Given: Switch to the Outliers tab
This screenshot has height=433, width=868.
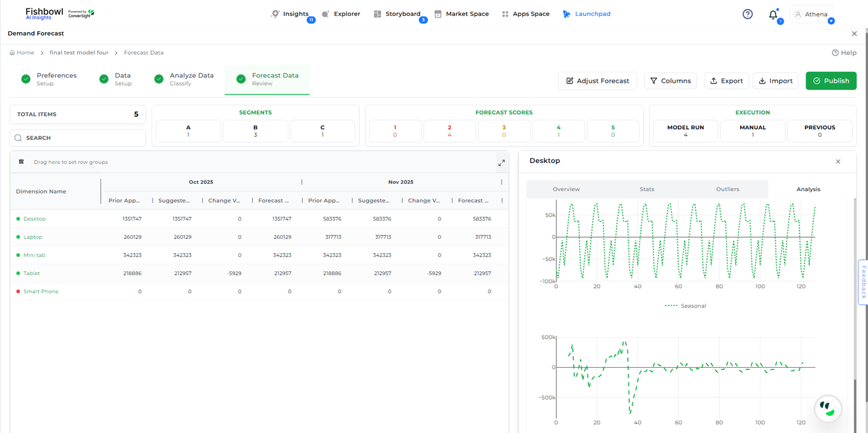Looking at the screenshot, I should 727,190.
